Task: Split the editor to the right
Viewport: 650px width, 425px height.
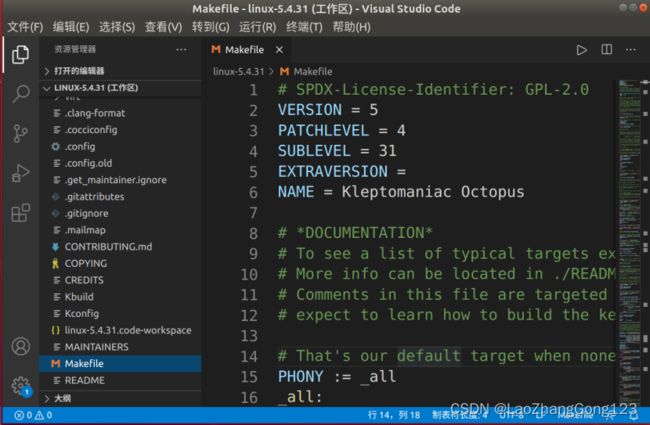Action: tap(606, 50)
